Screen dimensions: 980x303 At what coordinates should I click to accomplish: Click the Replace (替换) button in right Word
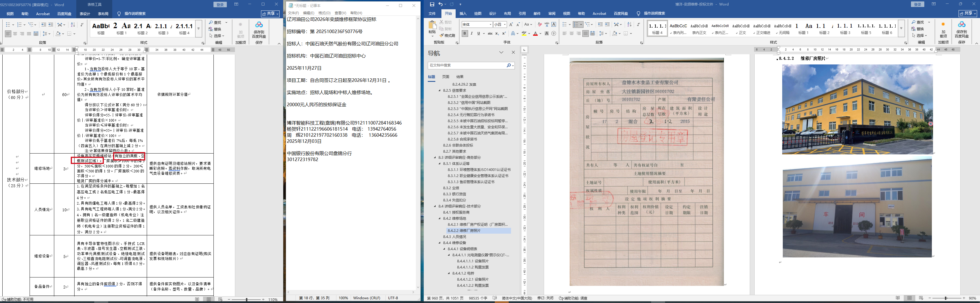917,29
